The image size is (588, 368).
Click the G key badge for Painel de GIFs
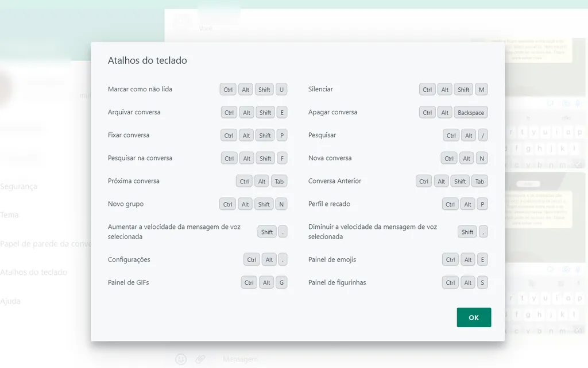(x=281, y=282)
